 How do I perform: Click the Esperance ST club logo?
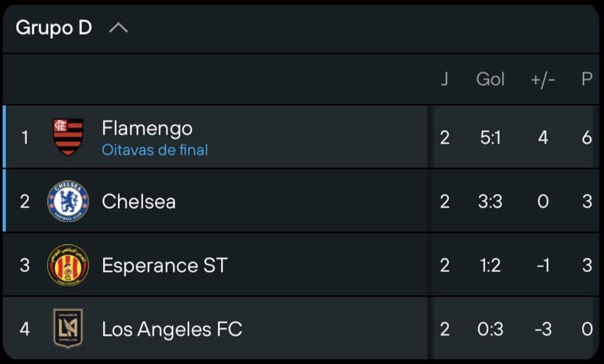pos(68,265)
